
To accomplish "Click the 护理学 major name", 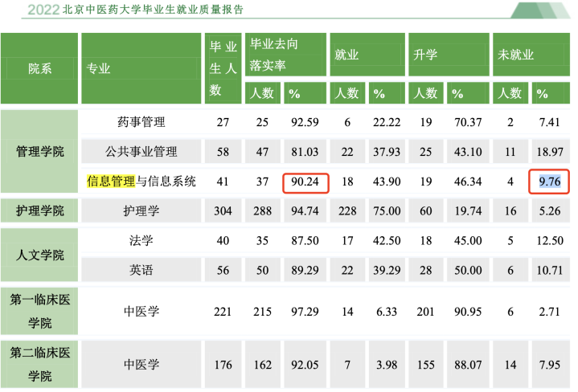I will click(x=141, y=210).
